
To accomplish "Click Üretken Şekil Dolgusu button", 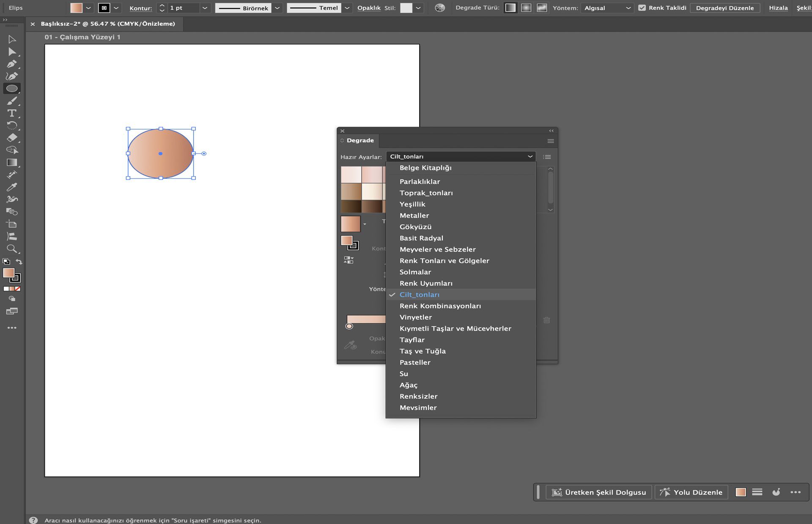I will coord(599,492).
